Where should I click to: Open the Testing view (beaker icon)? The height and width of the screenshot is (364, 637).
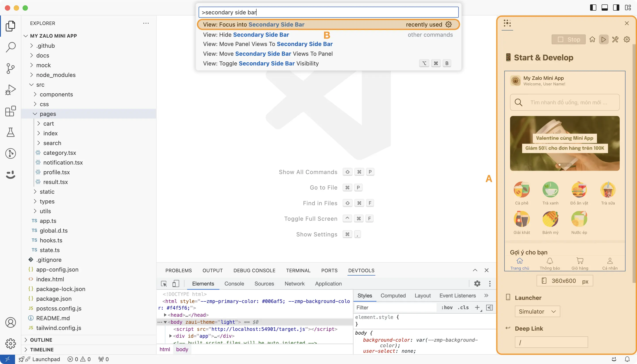pos(10,132)
